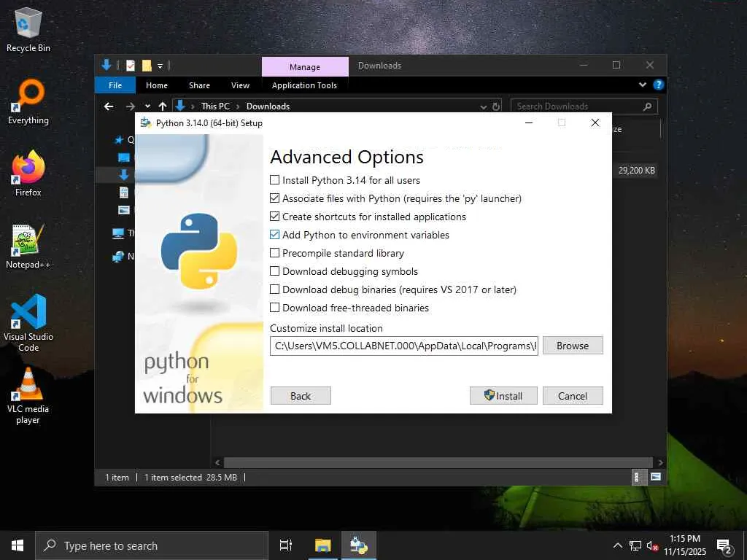Refresh the Downloads folder view
747x560 pixels.
pyautogui.click(x=496, y=106)
